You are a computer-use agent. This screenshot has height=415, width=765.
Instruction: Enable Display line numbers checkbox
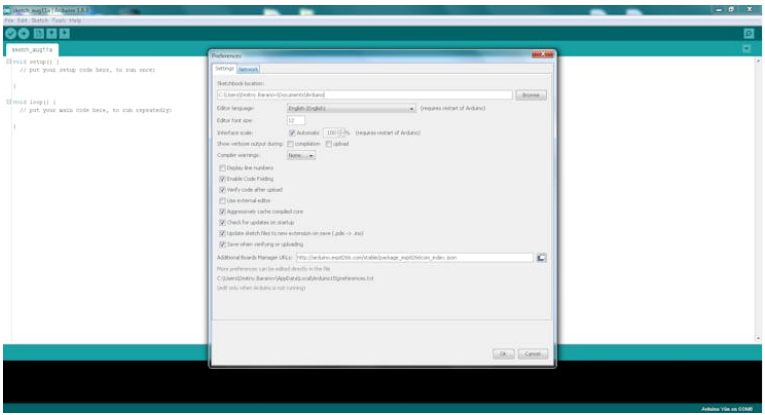coord(222,168)
